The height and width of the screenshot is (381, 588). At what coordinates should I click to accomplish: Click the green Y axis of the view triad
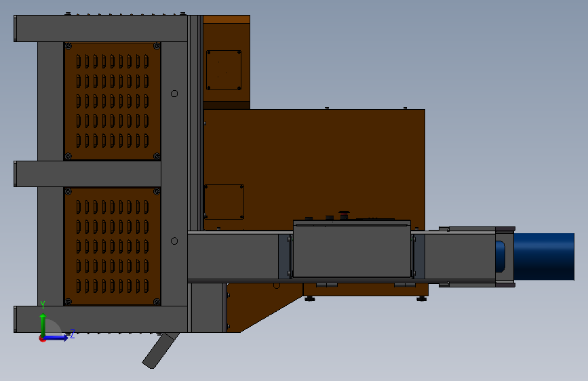(x=43, y=325)
